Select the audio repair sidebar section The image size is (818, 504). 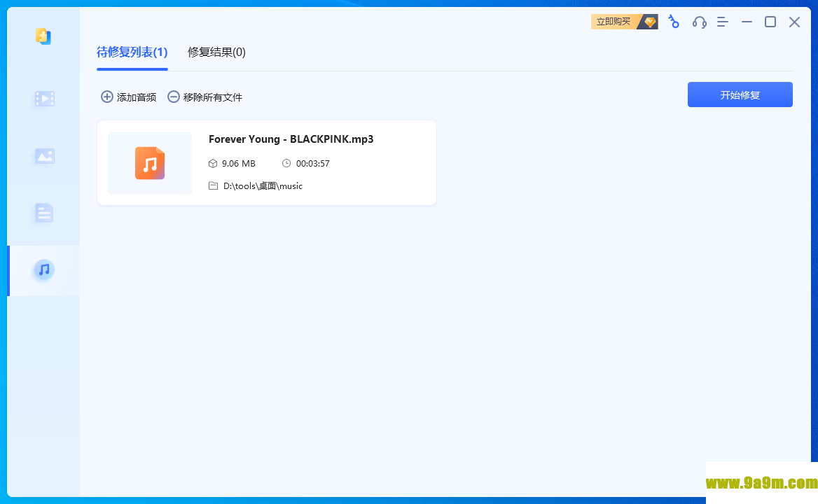pos(44,270)
